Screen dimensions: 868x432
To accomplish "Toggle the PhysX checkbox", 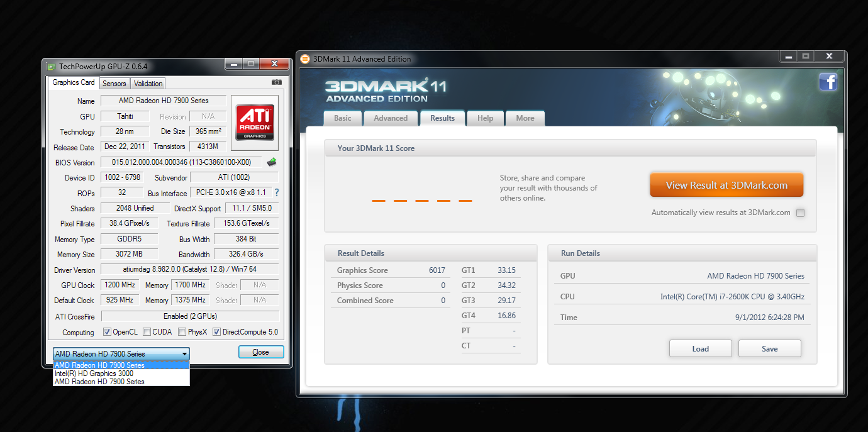I will pos(182,332).
